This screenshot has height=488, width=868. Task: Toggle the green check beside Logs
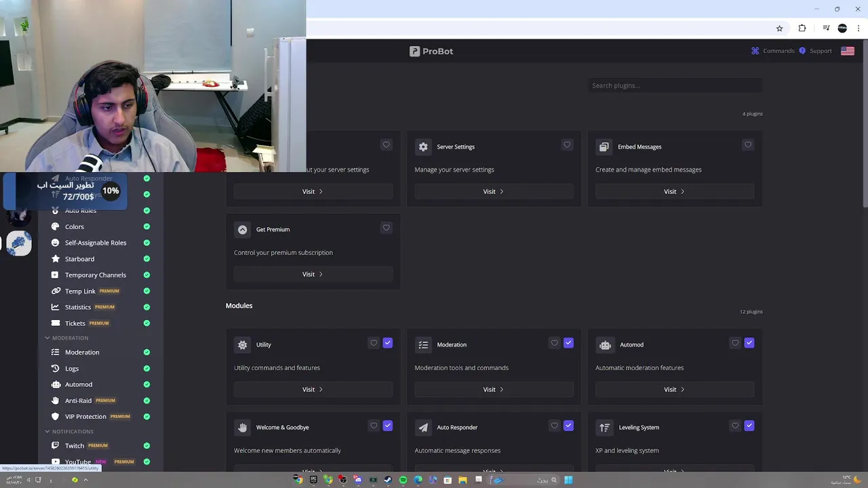tap(146, 368)
